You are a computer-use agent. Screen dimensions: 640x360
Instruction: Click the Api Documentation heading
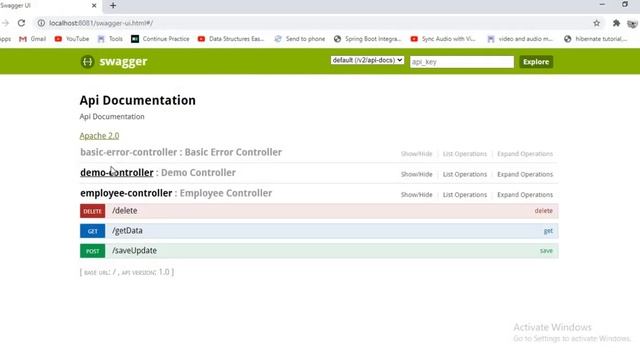point(138,100)
